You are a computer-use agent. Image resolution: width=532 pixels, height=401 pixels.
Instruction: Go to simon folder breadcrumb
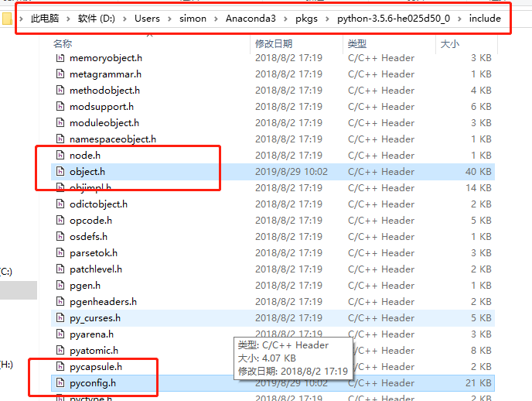pos(193,19)
